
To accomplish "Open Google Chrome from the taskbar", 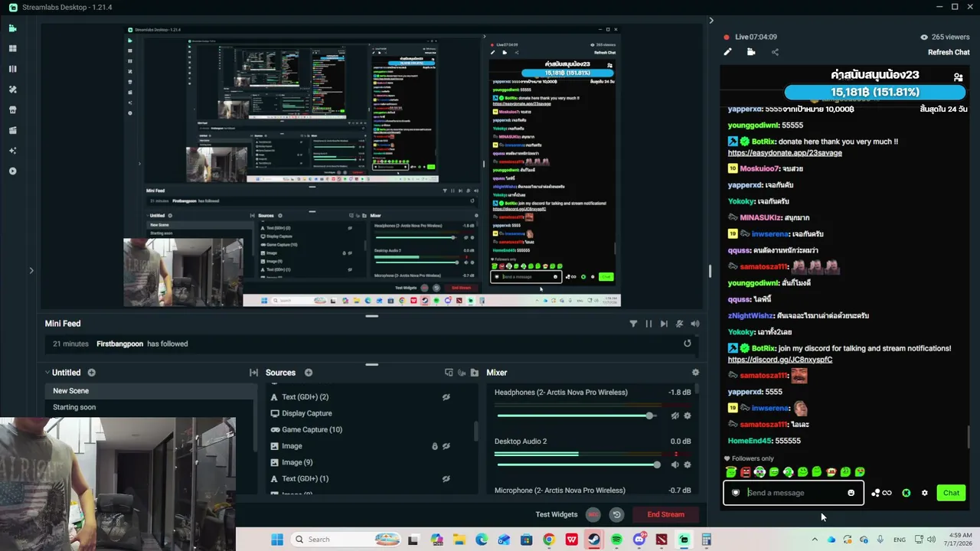I will pyautogui.click(x=549, y=540).
